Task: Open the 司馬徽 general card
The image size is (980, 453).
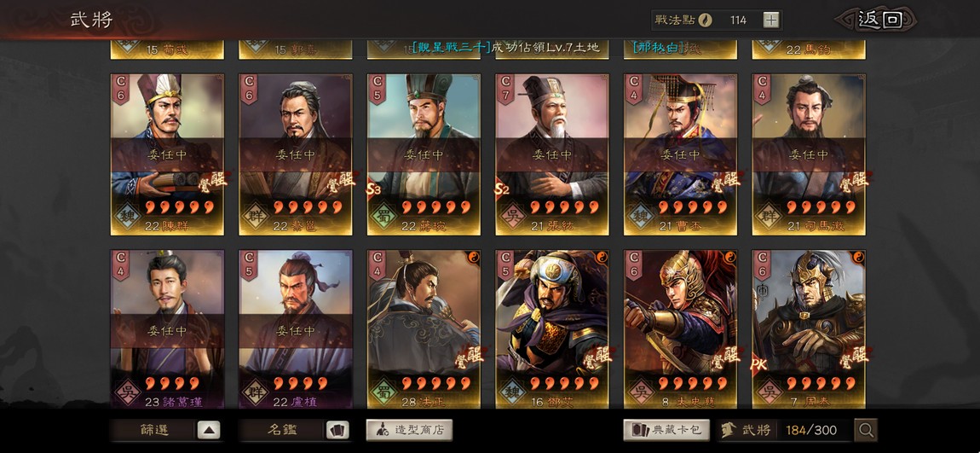Action: (x=809, y=154)
